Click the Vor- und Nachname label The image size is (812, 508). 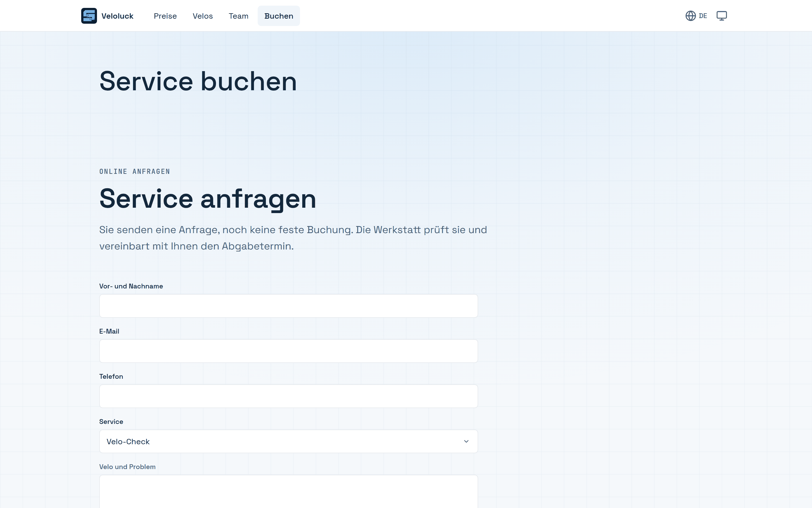point(131,286)
